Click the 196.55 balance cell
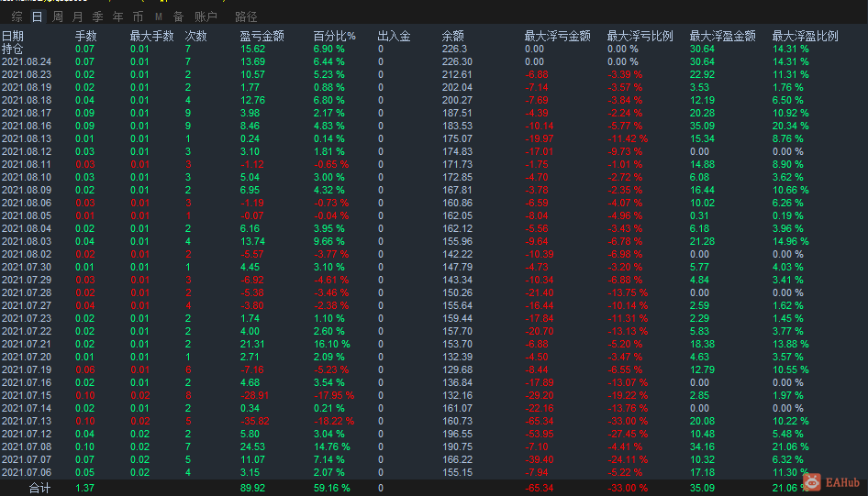Screen dimensions: 868x496 [457, 434]
